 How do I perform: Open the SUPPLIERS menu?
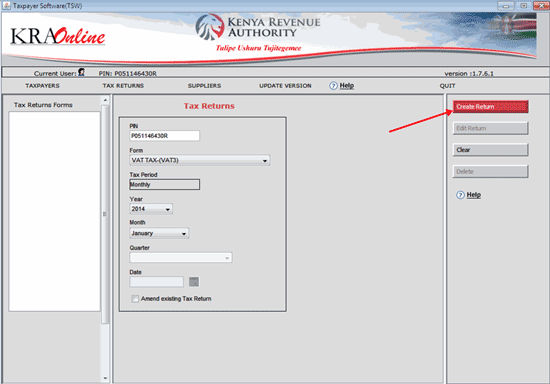(204, 86)
